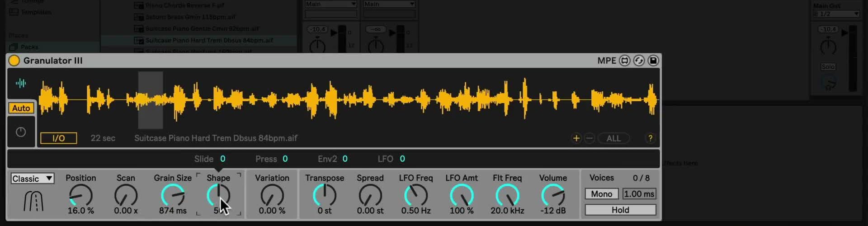Click the LFO Amt knob
Viewport: 868px width, 226px height.
(462, 195)
